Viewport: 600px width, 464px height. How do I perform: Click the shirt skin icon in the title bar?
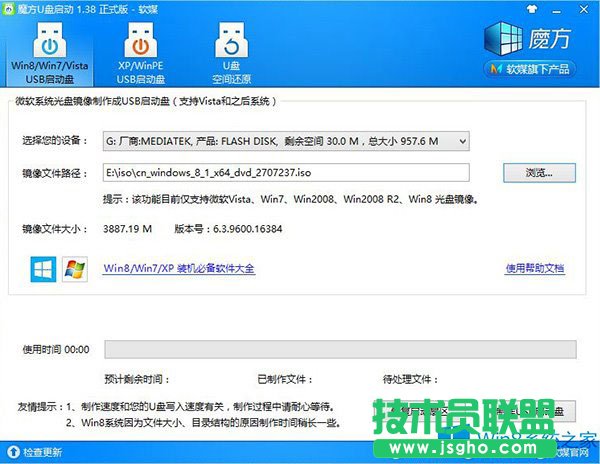[532, 9]
